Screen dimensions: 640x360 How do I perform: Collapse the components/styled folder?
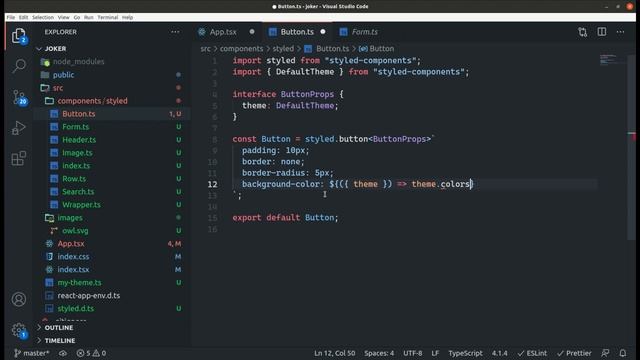[x=112, y=101]
